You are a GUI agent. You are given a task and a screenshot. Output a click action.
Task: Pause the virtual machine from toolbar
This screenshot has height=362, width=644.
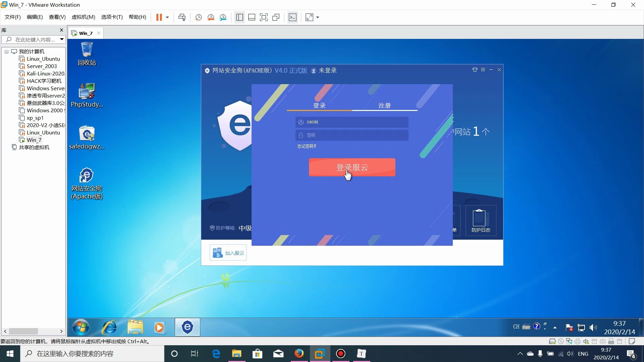pyautogui.click(x=159, y=17)
